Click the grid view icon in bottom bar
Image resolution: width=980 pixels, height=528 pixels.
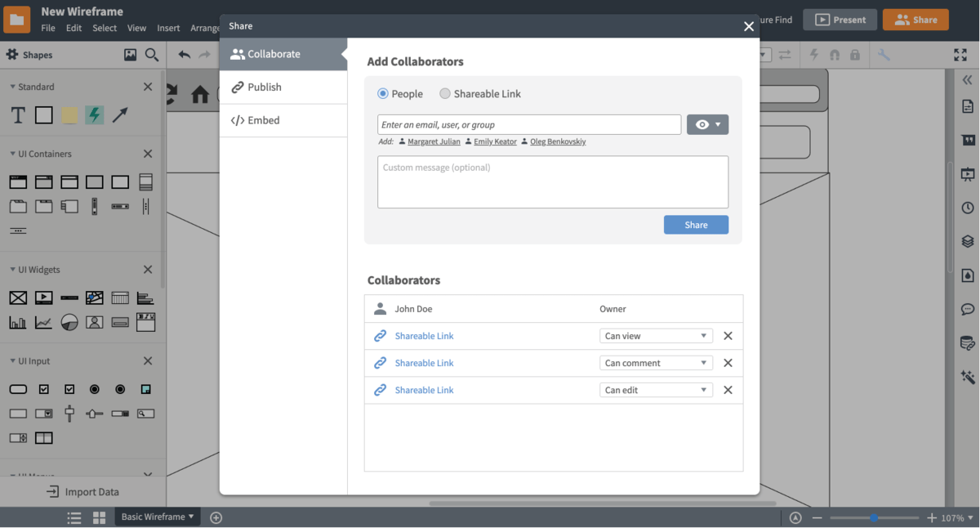point(98,517)
